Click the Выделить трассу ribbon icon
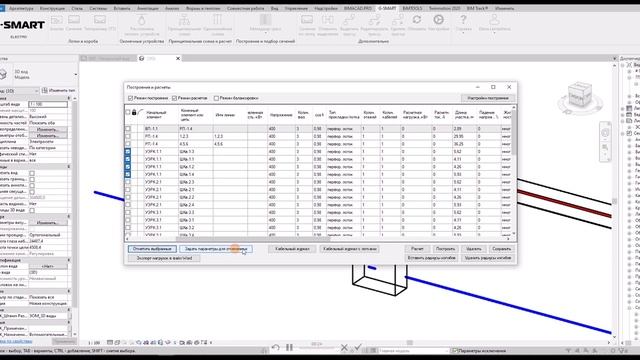 349,20
